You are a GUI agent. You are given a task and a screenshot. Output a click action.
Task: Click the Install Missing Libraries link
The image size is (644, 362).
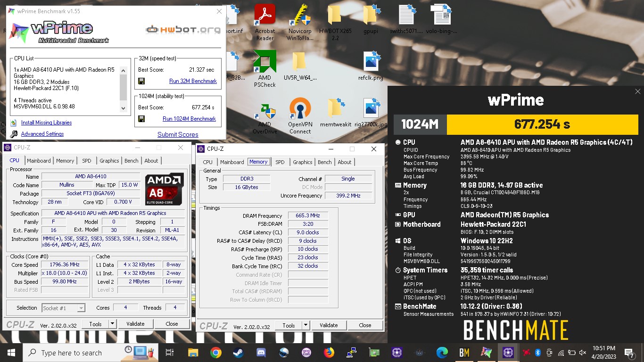47,123
